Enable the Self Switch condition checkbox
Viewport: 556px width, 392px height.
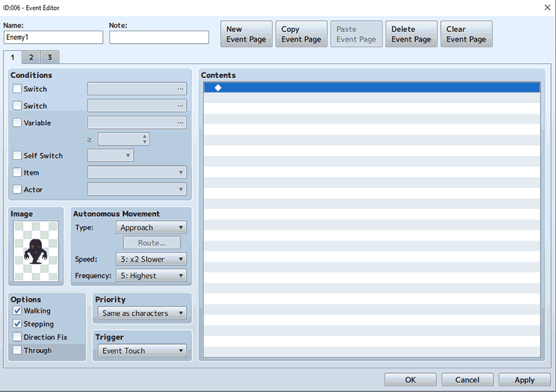(x=17, y=155)
